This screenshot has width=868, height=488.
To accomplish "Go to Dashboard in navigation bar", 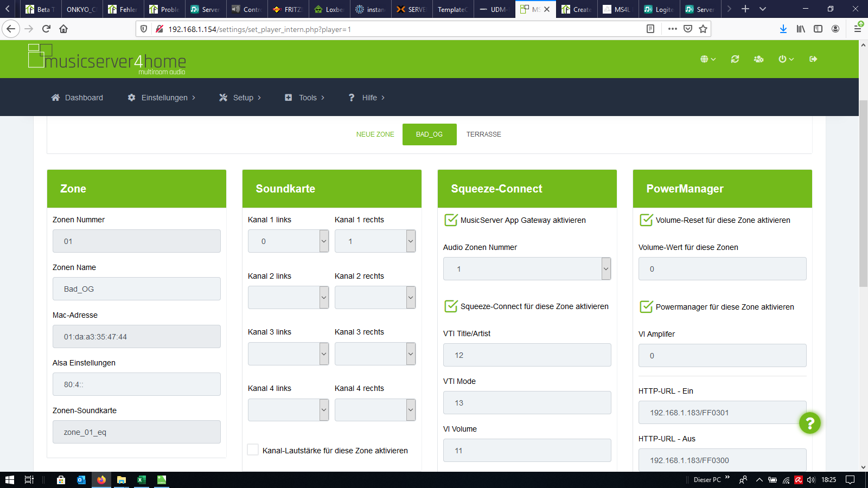I will point(77,98).
